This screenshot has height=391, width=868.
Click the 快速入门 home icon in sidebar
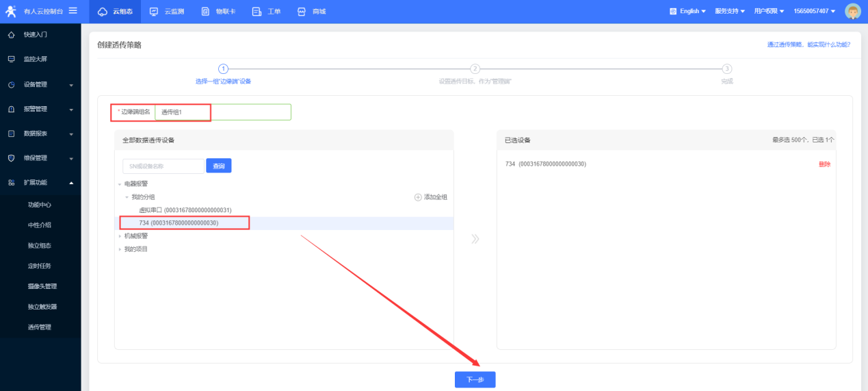(11, 34)
